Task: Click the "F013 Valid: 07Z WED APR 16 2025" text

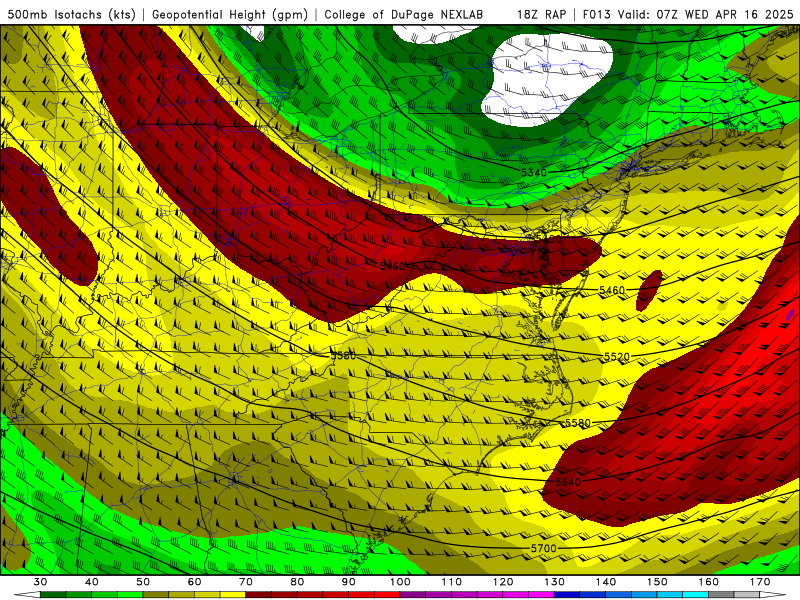Action: click(688, 14)
